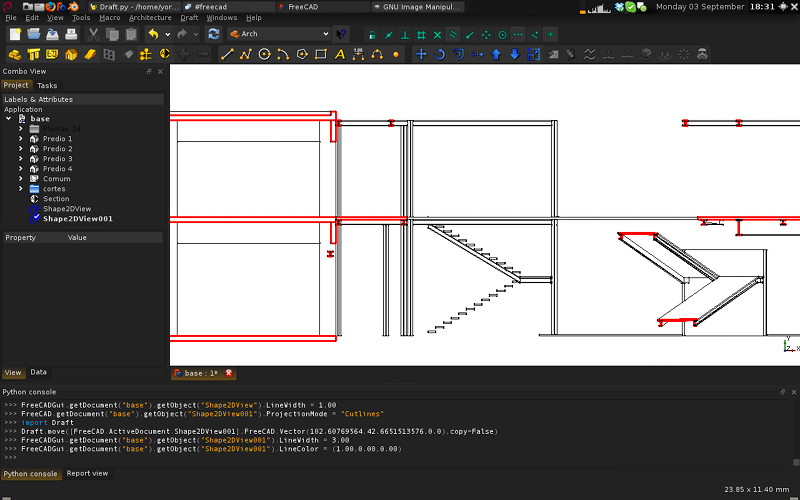Click the Print icon in the toolbar

(71, 34)
